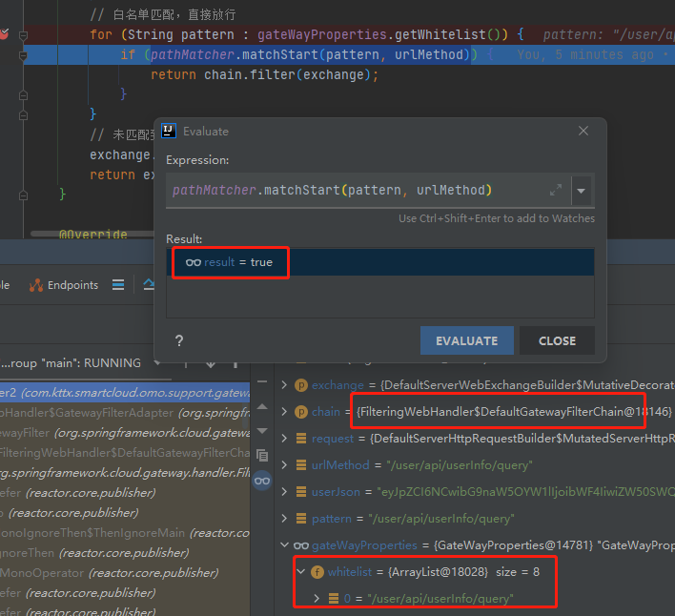Image resolution: width=675 pixels, height=616 pixels.
Task: Open the debugger layout settings icon
Action: point(118,284)
